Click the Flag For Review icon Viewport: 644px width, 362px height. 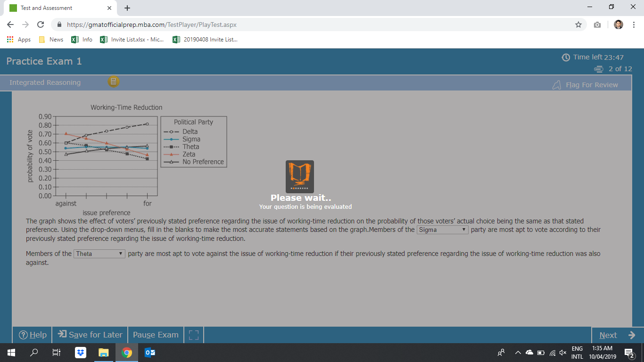click(557, 85)
